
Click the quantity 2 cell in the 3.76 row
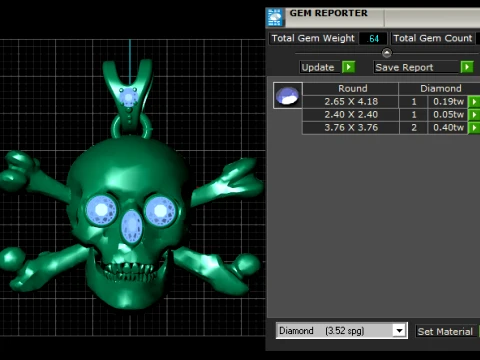click(413, 128)
